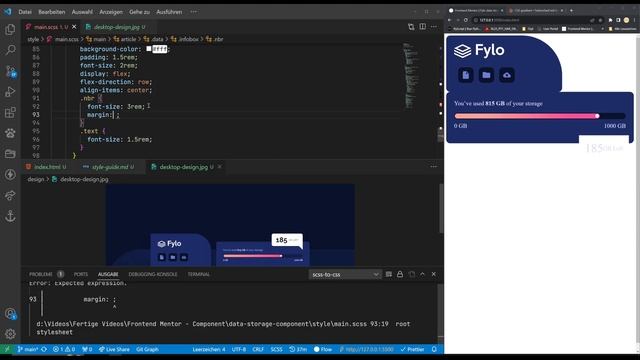This screenshot has height=360, width=640.
Task: Close the lower desktop-design.jpg tab
Action: [x=220, y=167]
